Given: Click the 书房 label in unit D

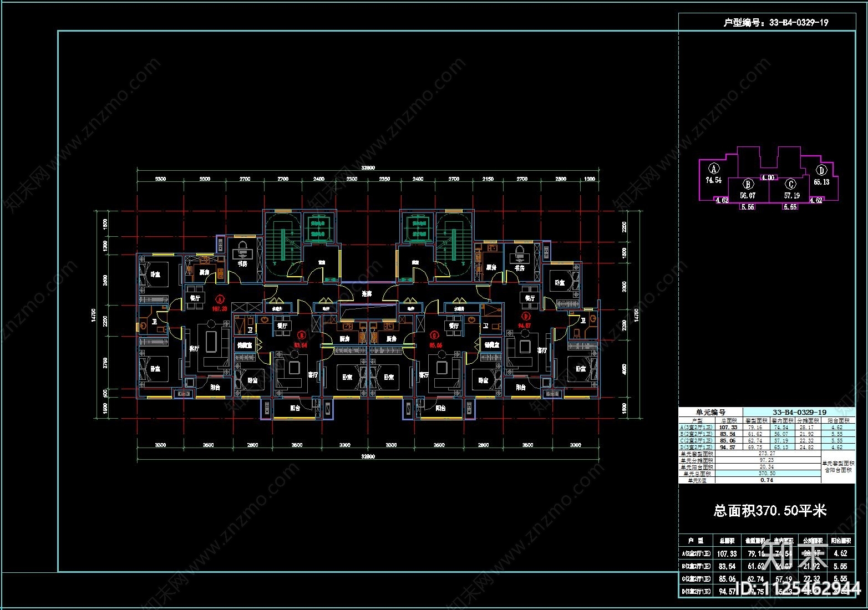Looking at the screenshot, I should coord(520,268).
